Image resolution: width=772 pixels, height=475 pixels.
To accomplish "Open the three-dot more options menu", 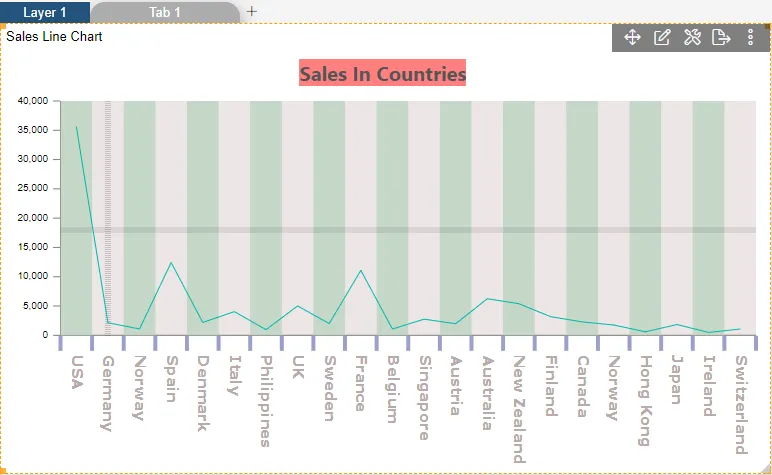I will [751, 37].
